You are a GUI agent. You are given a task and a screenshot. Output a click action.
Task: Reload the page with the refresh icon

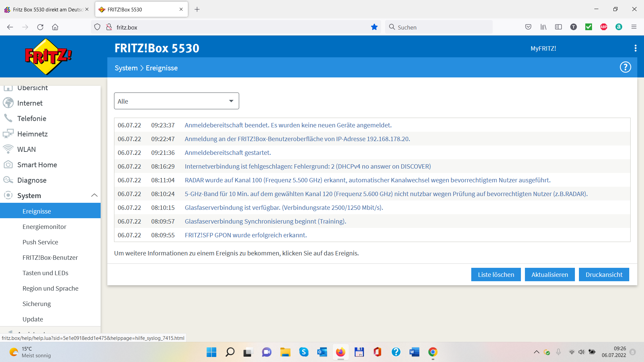pos(40,27)
